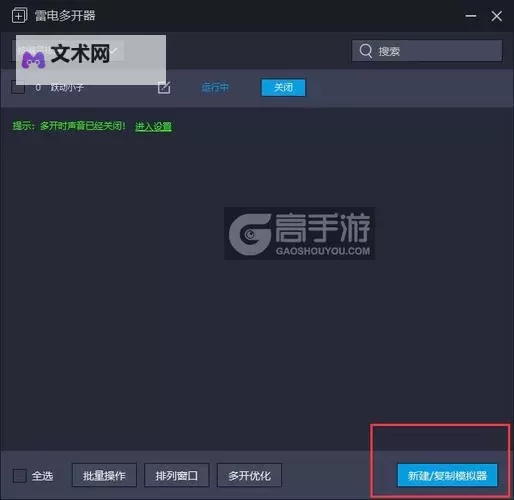
Task: Focus the 搜索 input field
Action: tap(427, 51)
